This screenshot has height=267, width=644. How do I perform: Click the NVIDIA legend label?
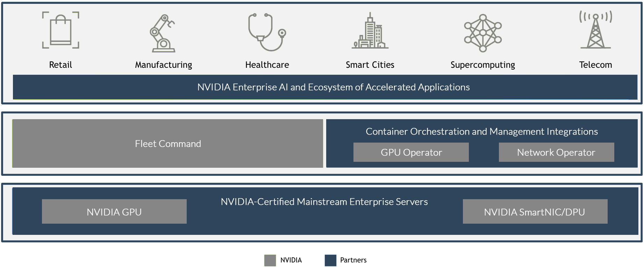291,260
